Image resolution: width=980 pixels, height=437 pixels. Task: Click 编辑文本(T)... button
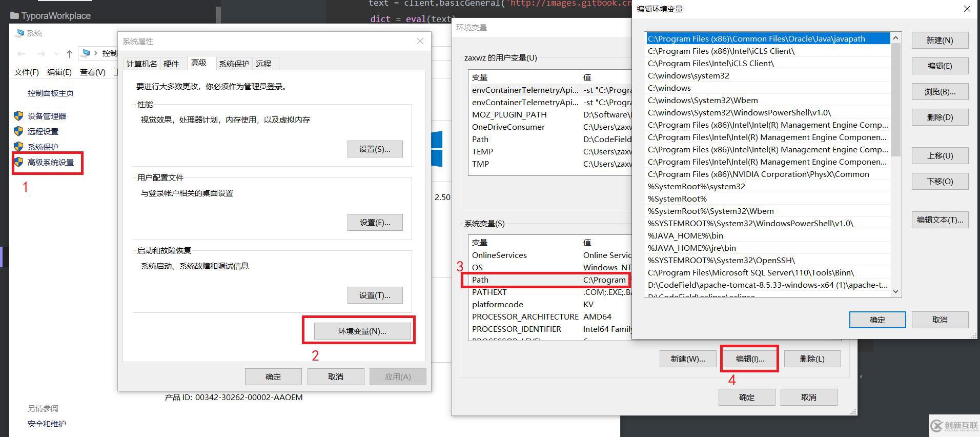(x=940, y=220)
